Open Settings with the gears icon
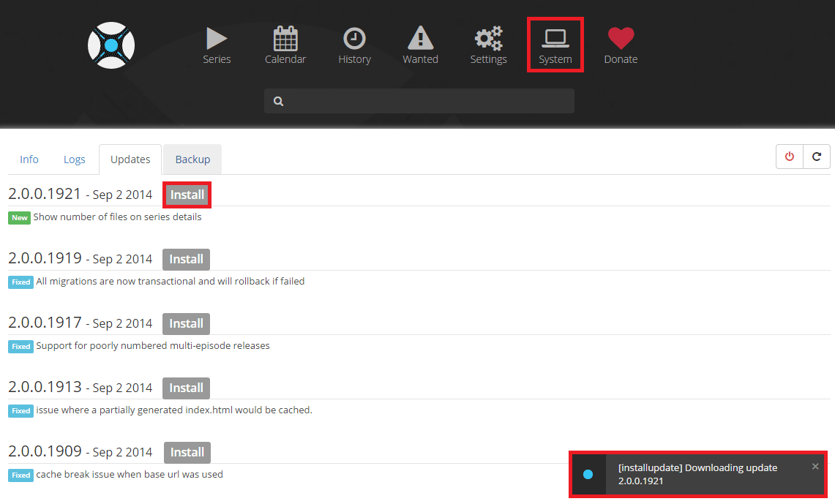Screen dimensions: 835x504 coord(488,46)
